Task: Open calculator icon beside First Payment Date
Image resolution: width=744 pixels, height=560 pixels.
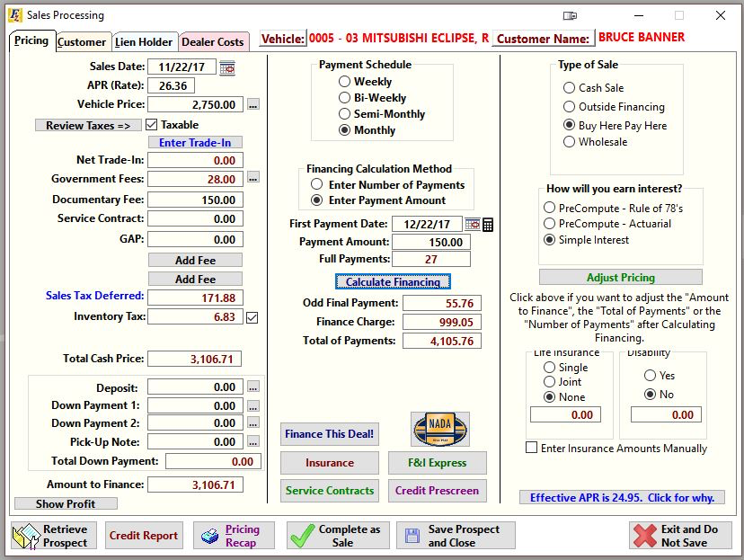Action: [x=488, y=225]
